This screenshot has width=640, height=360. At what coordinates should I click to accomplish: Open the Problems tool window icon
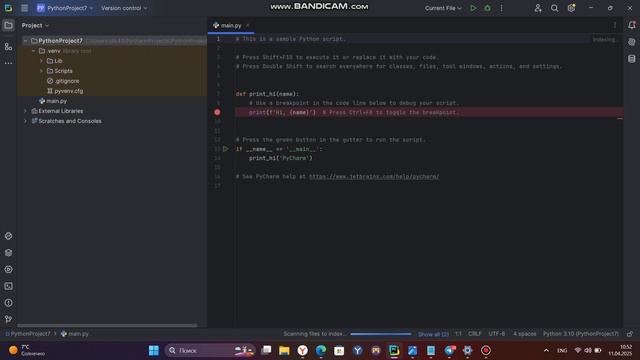coord(8,303)
